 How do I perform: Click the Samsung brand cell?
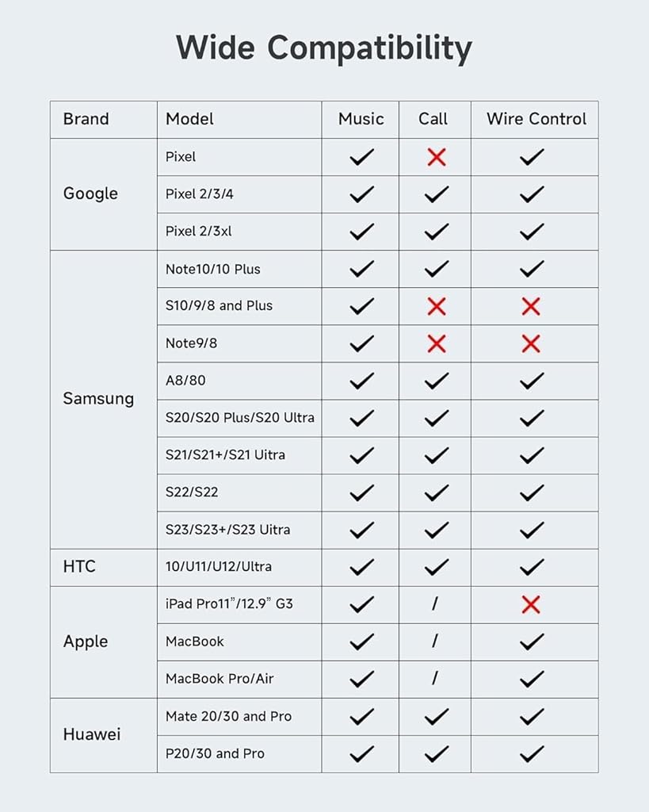click(x=98, y=399)
